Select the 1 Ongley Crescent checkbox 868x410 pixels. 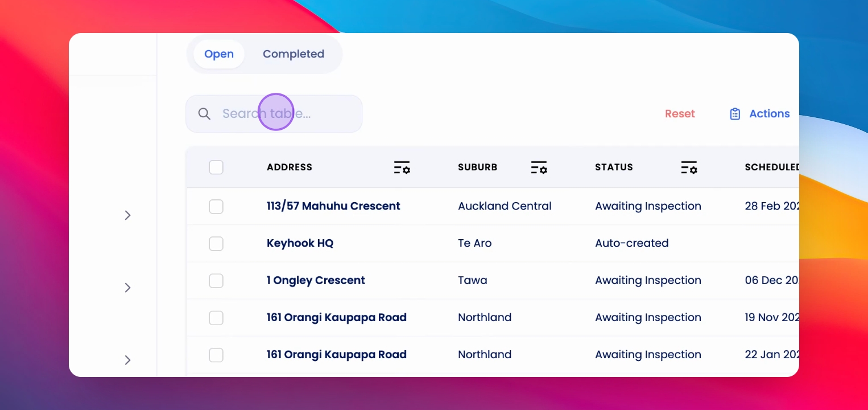[216, 280]
